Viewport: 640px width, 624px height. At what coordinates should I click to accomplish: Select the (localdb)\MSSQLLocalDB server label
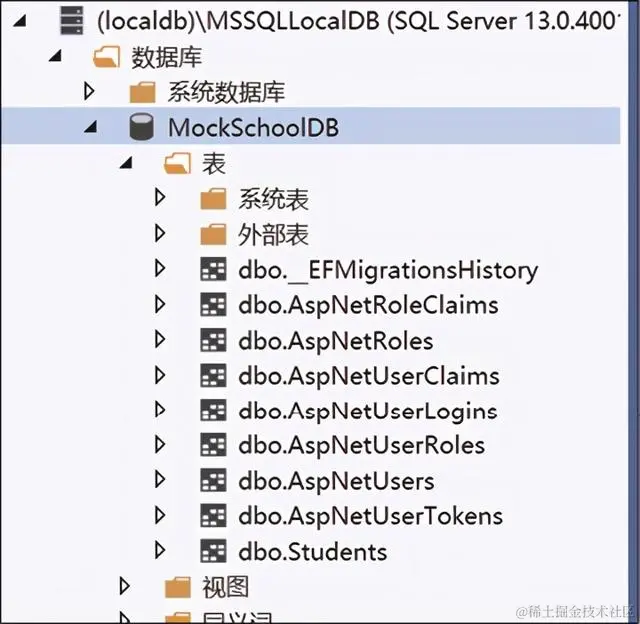[359, 21]
